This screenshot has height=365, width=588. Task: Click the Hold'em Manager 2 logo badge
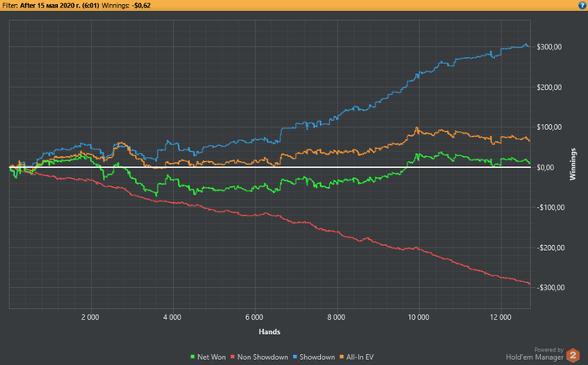(573, 355)
